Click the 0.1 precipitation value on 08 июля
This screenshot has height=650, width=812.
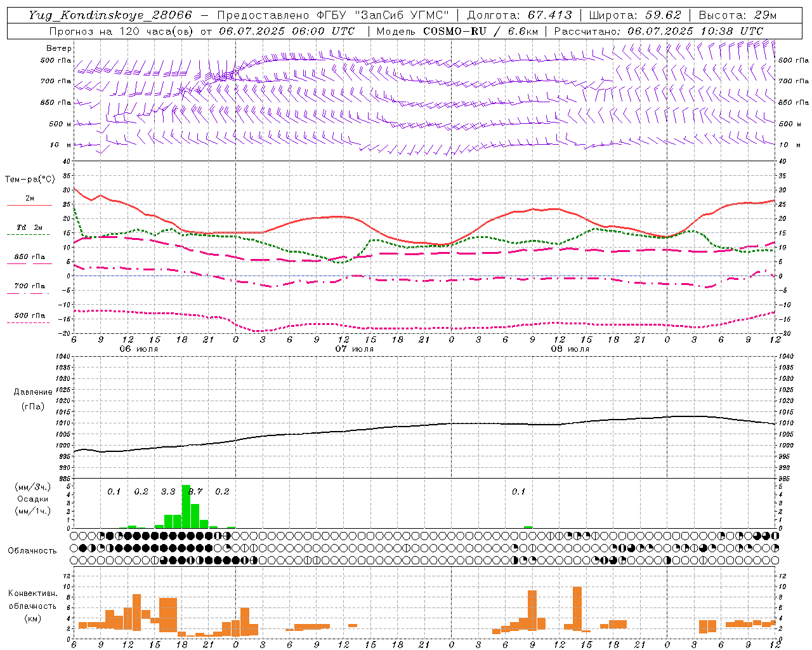(518, 492)
